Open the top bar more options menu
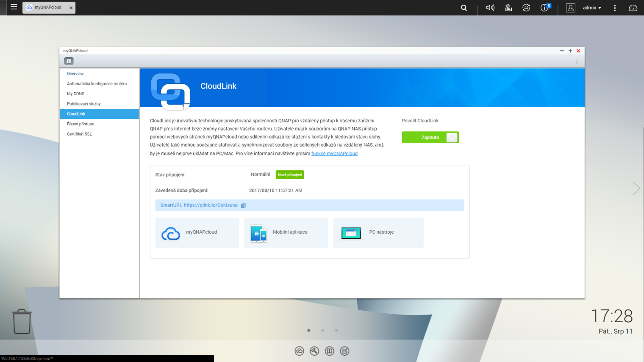Screen dimensions: 644x362 (615, 8)
